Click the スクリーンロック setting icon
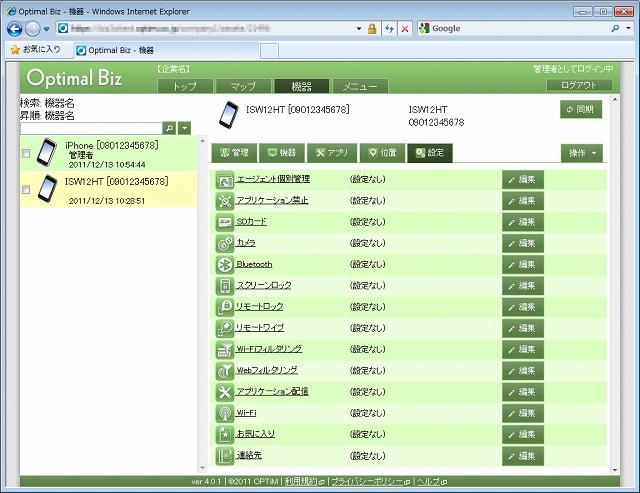 [x=224, y=286]
